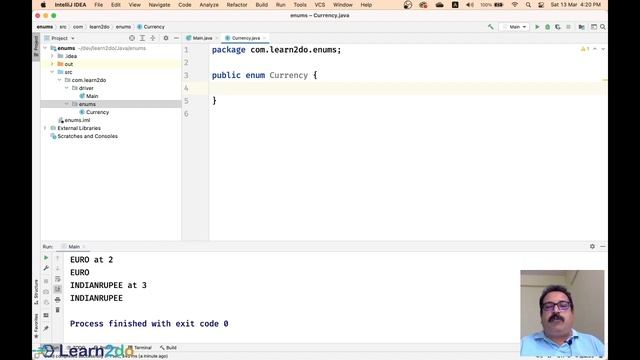Select the Main tab in Run panel

[x=74, y=247]
